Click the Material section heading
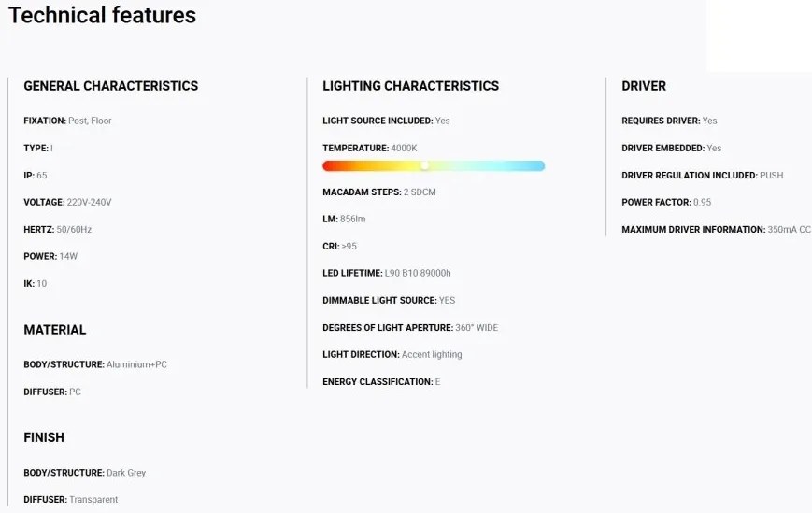The width and height of the screenshot is (812, 513). (54, 330)
